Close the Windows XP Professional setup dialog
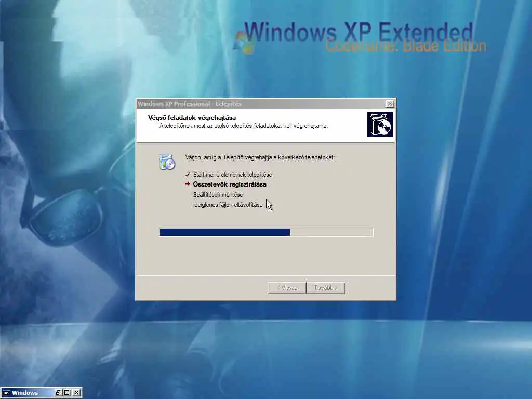 coord(390,104)
